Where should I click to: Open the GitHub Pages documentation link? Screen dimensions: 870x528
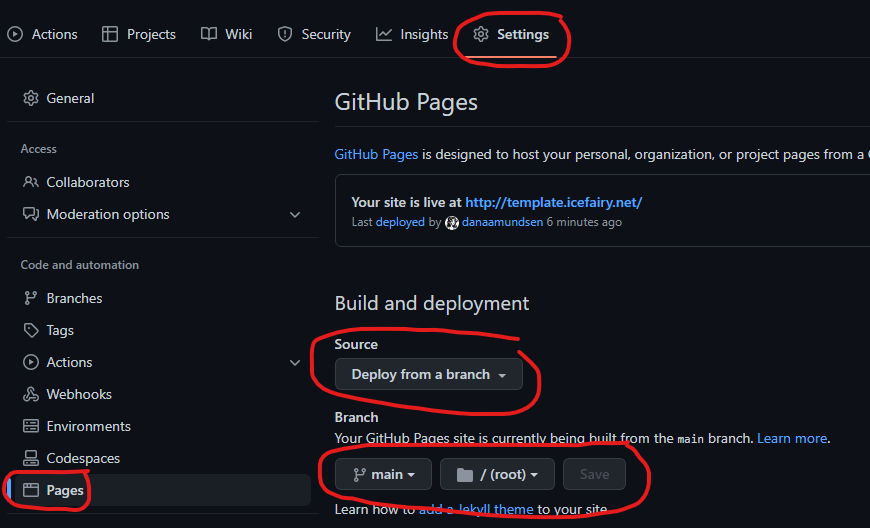click(x=376, y=154)
